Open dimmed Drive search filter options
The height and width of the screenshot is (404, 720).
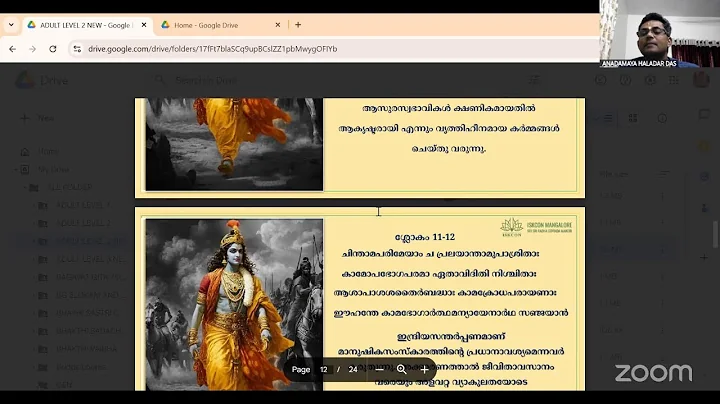534,80
